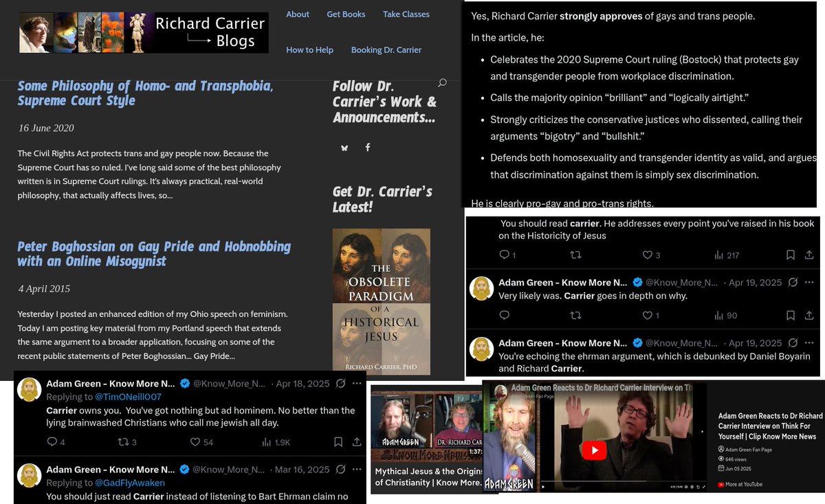Viewport: 825px width, 504px height.
Task: Click the 'More at YouTube' link
Action: 744,484
